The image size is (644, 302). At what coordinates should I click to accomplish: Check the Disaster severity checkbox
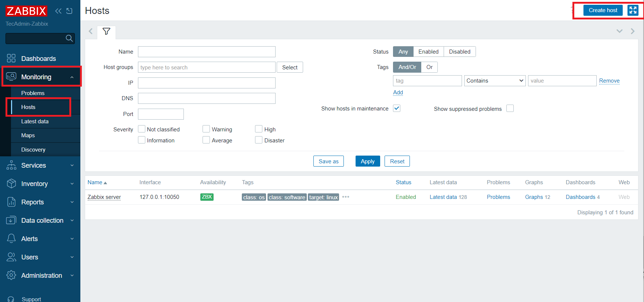coord(259,140)
